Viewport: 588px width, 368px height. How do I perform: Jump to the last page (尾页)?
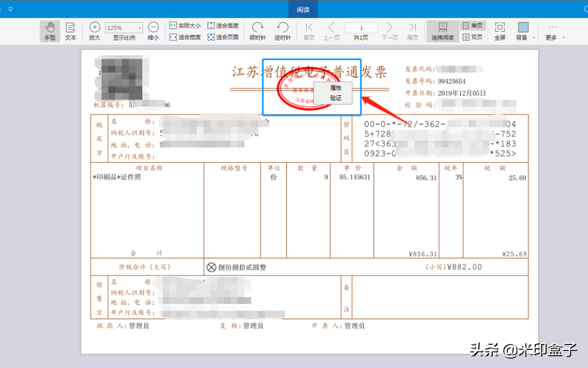coord(413,31)
